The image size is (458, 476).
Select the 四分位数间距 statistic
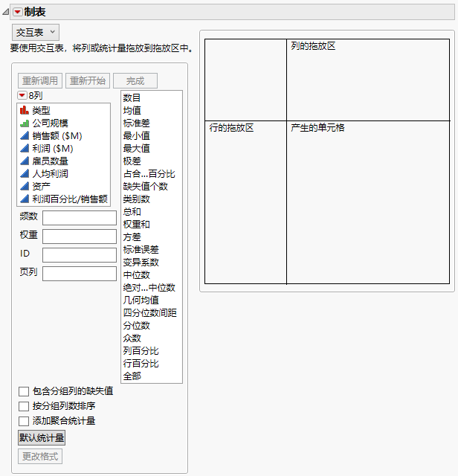(152, 312)
